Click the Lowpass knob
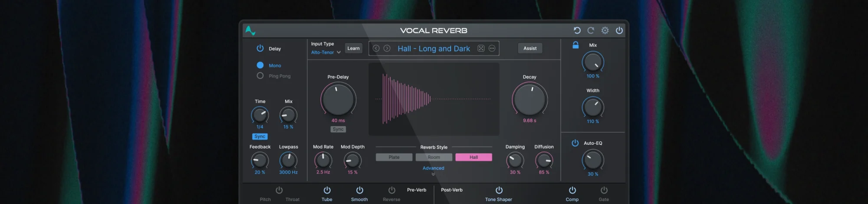This screenshot has width=868, height=204. pyautogui.click(x=289, y=161)
